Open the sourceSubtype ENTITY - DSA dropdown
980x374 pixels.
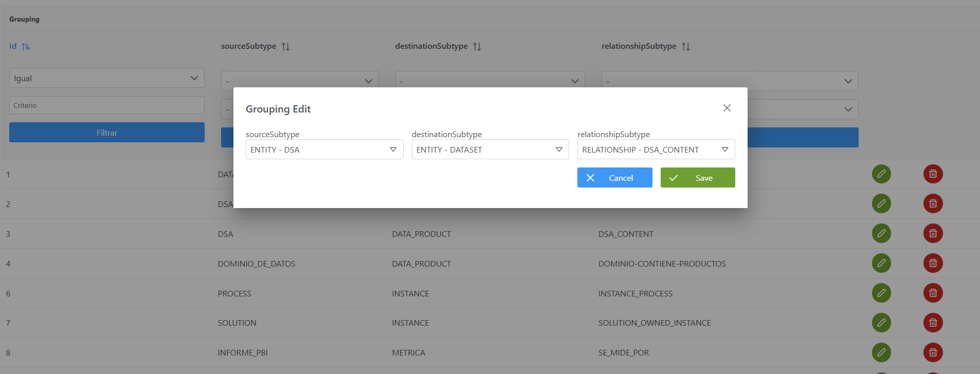tap(324, 149)
